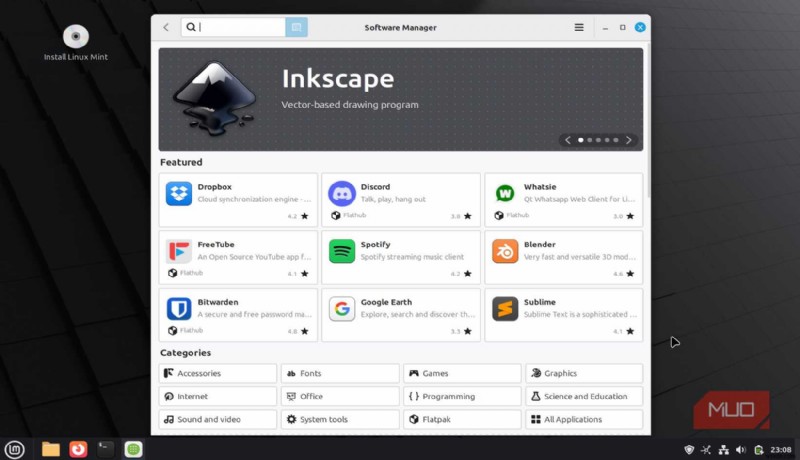
Task: Open the Sound and video category
Action: [x=218, y=419]
